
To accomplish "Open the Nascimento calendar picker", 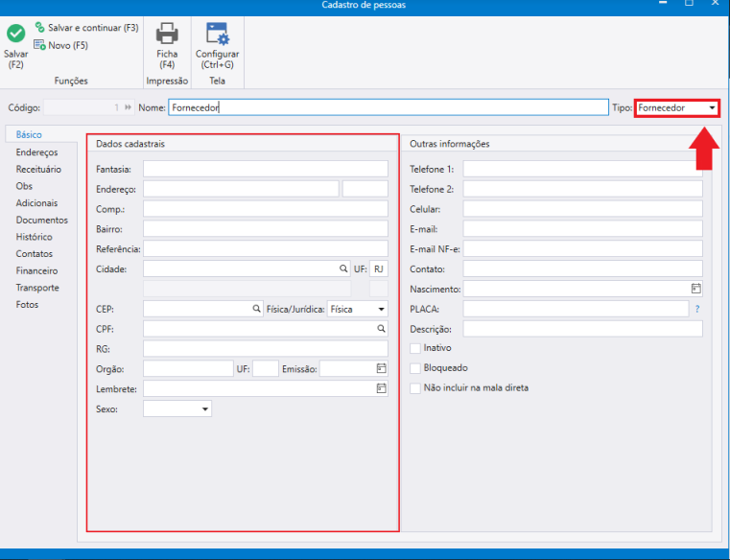I will (695, 289).
